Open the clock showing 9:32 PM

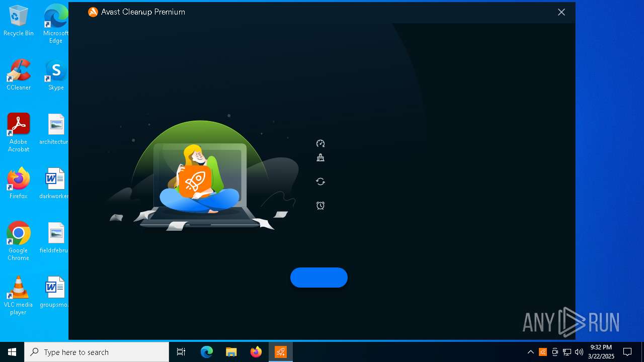click(x=601, y=352)
